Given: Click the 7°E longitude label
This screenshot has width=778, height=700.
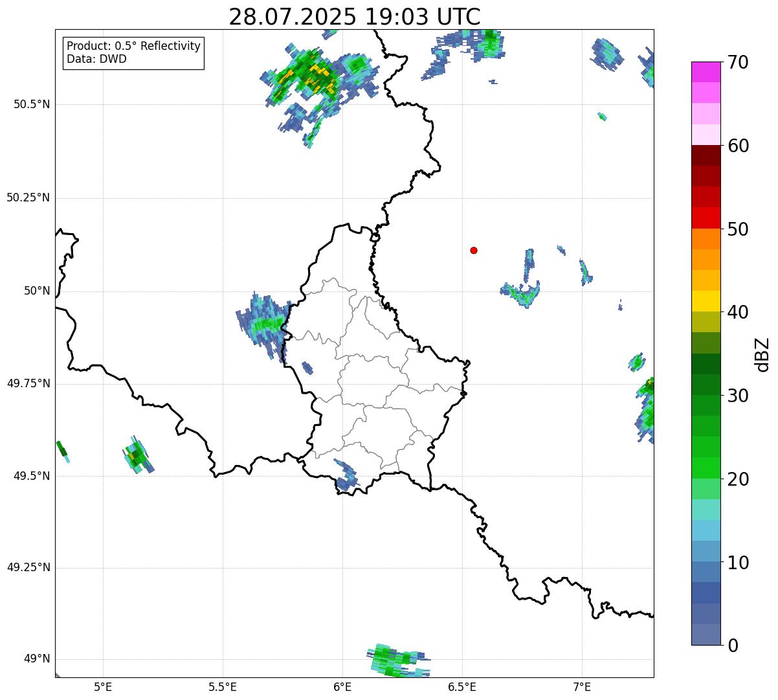Looking at the screenshot, I should [582, 686].
